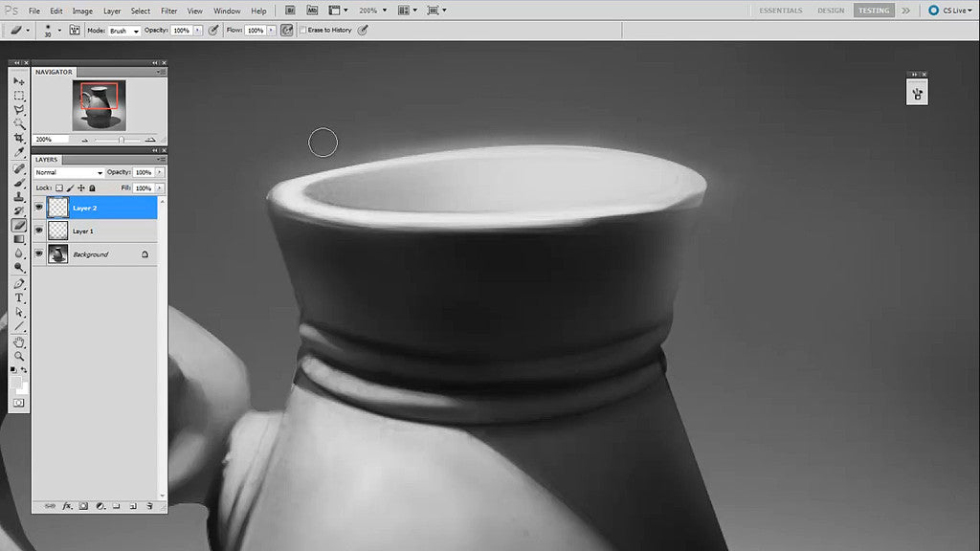
Task: Open eraser Opacity slider arrow
Action: point(197,30)
